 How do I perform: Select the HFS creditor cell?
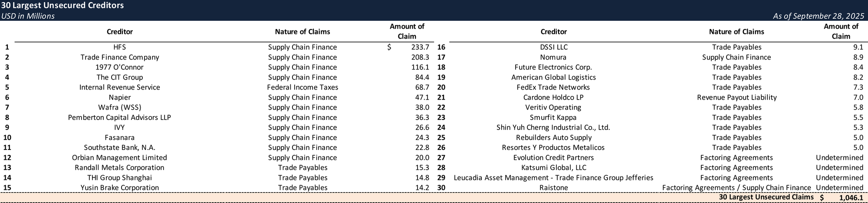coord(119,47)
